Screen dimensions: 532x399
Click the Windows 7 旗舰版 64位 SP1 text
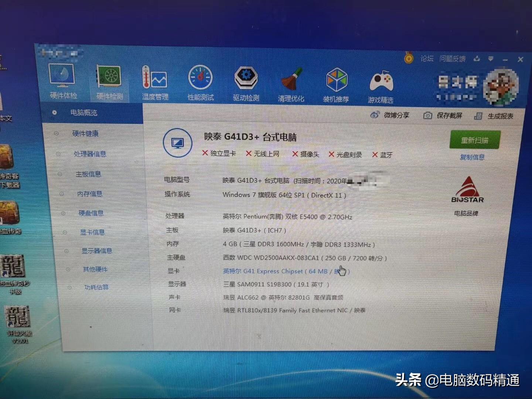click(284, 195)
